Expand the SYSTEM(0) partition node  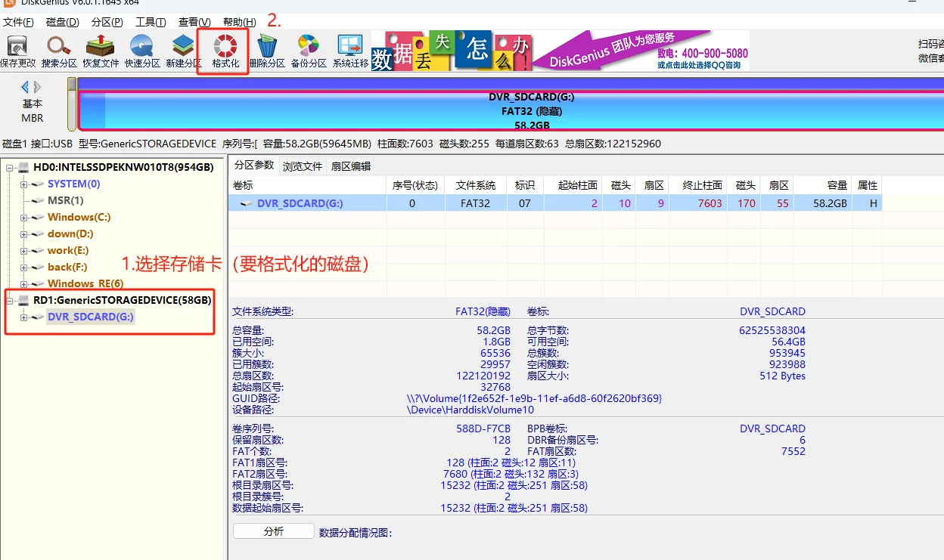pos(24,184)
